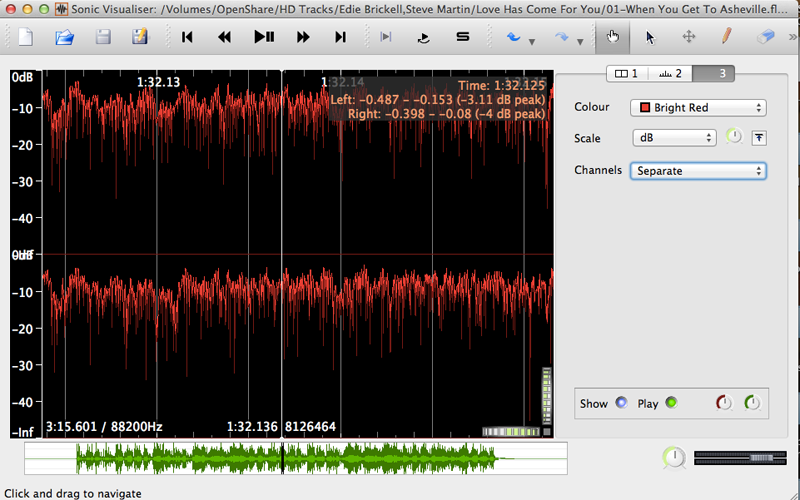Switch to layer tab 1

coord(627,74)
